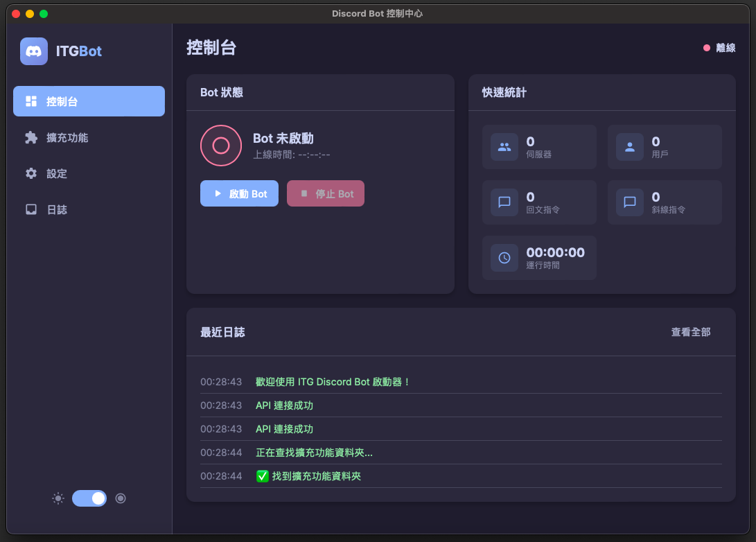Select the chat bubble icon for 回文指令

pyautogui.click(x=504, y=202)
